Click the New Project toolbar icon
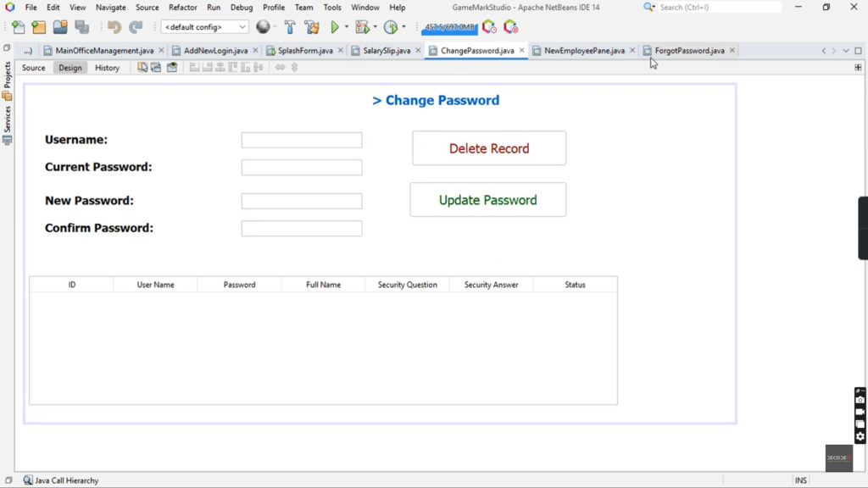Image resolution: width=868 pixels, height=488 pixels. [x=39, y=27]
